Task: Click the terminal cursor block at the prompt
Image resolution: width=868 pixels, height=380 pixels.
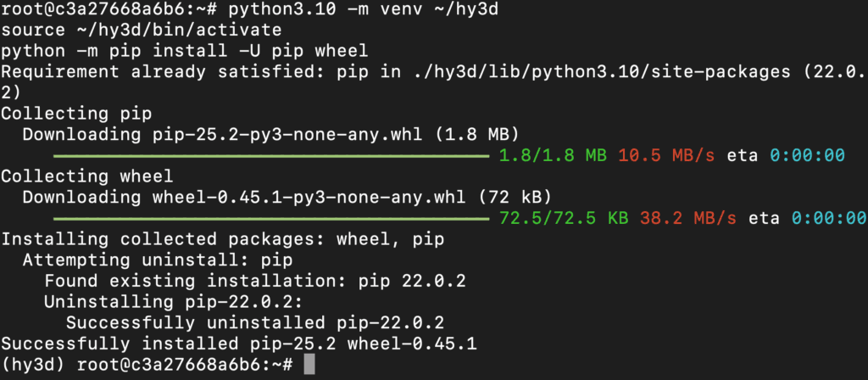Action: tap(309, 365)
